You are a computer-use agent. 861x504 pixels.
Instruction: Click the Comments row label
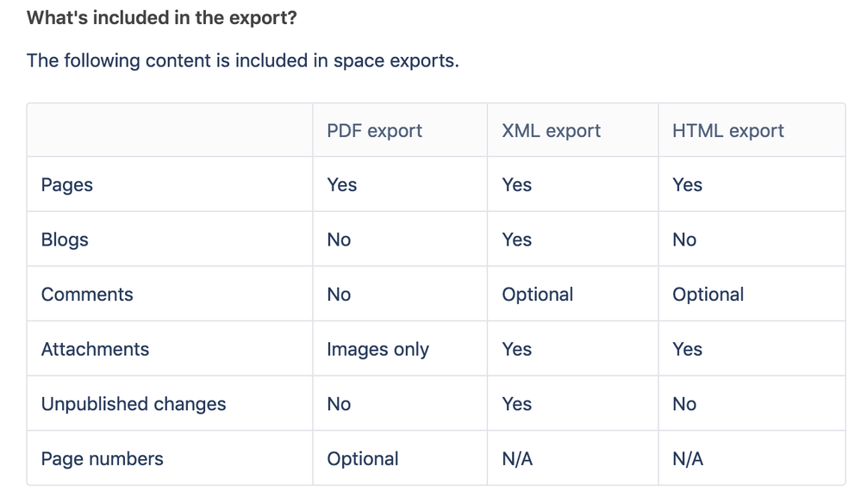pyautogui.click(x=87, y=295)
